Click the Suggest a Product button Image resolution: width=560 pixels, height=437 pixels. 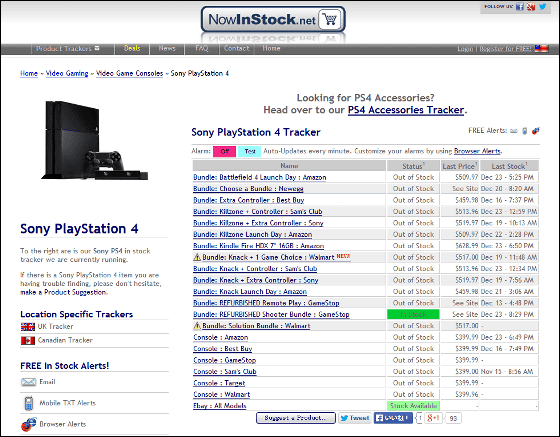tap(296, 418)
